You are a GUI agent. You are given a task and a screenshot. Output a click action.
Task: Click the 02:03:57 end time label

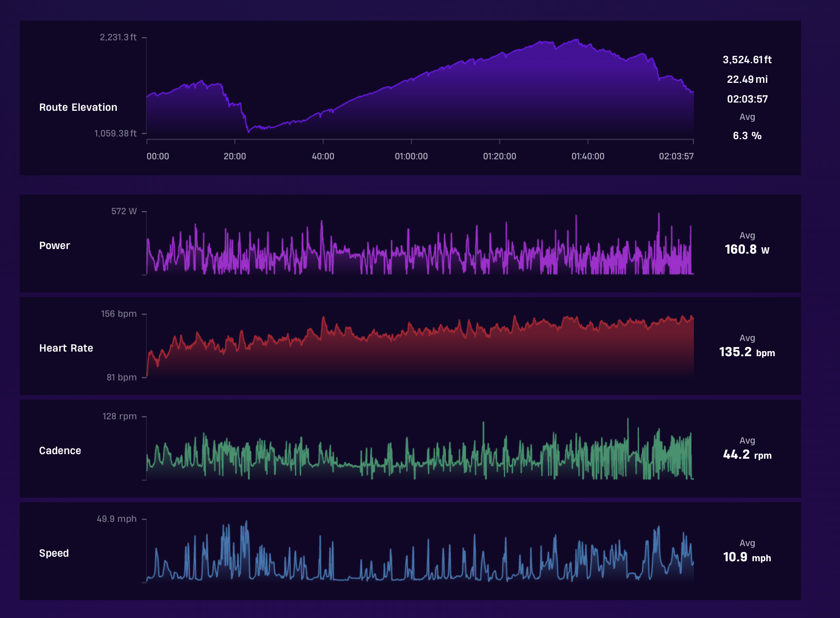[x=676, y=156]
